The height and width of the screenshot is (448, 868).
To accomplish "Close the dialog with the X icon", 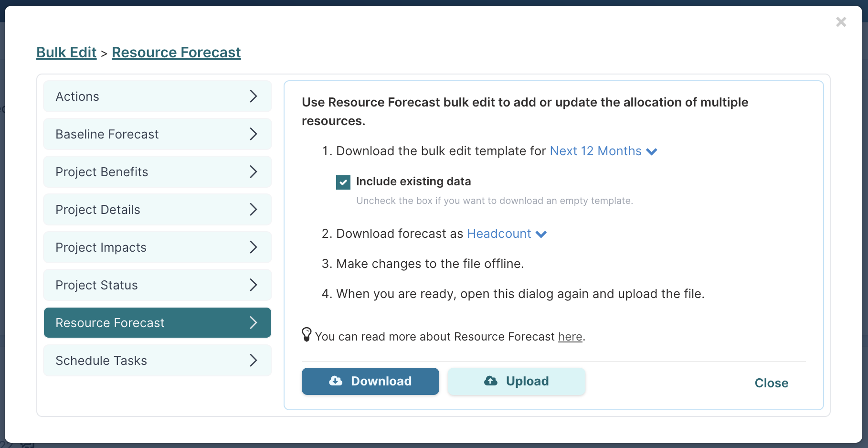I will (841, 22).
